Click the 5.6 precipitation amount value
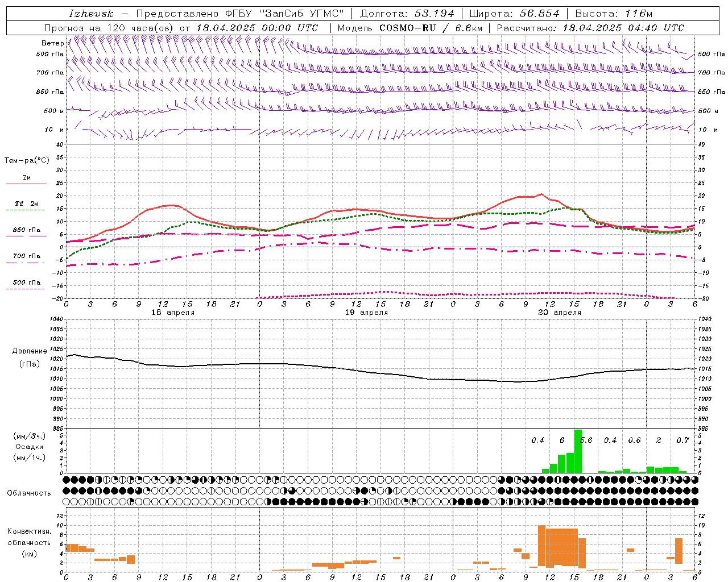 tap(586, 440)
